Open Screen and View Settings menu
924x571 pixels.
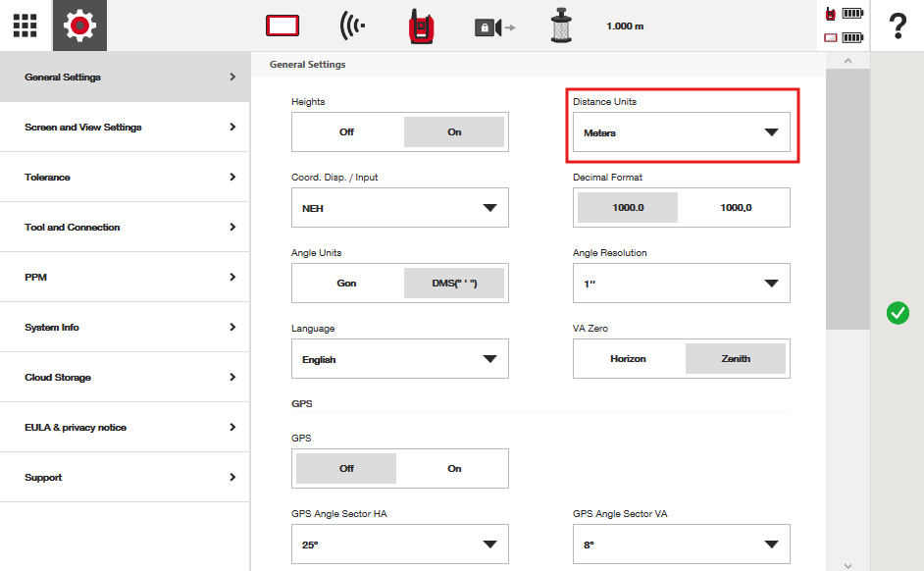[x=125, y=128]
